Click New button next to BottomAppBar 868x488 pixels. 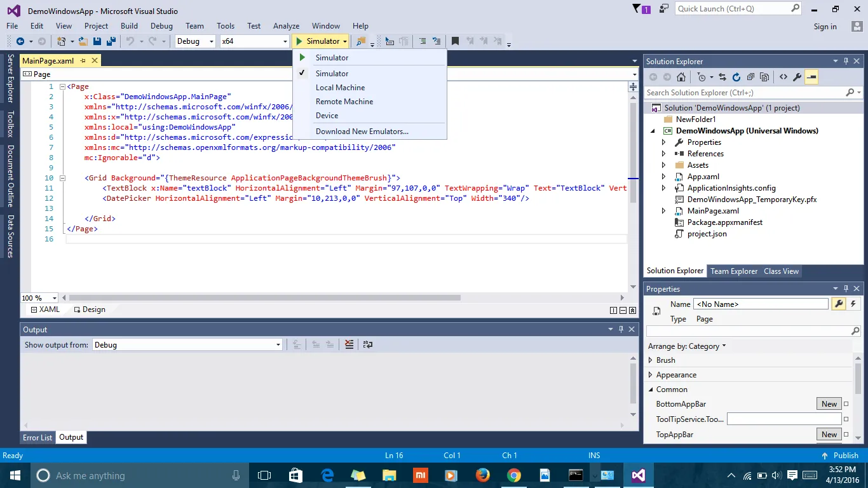click(x=829, y=404)
